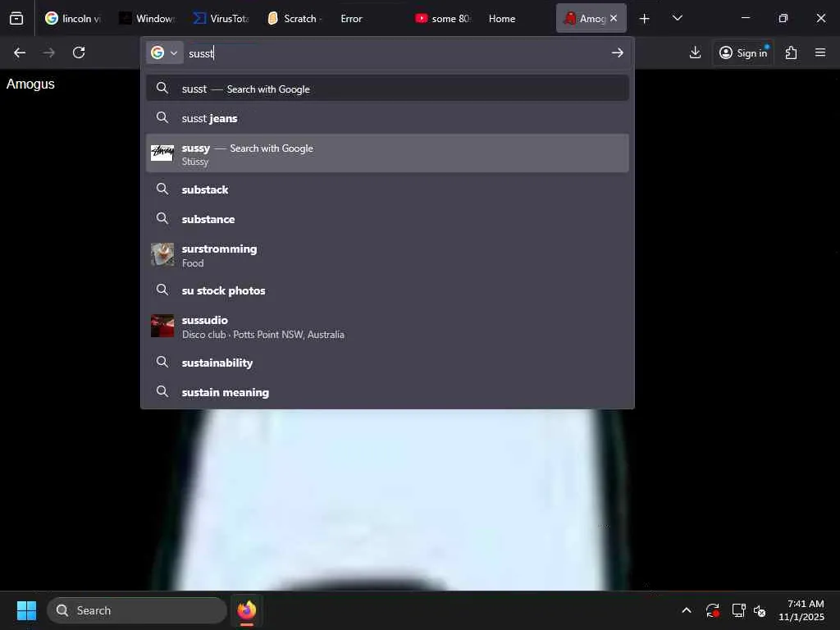Click the surstromming food thumbnail
The height and width of the screenshot is (630, 840).
point(162,254)
